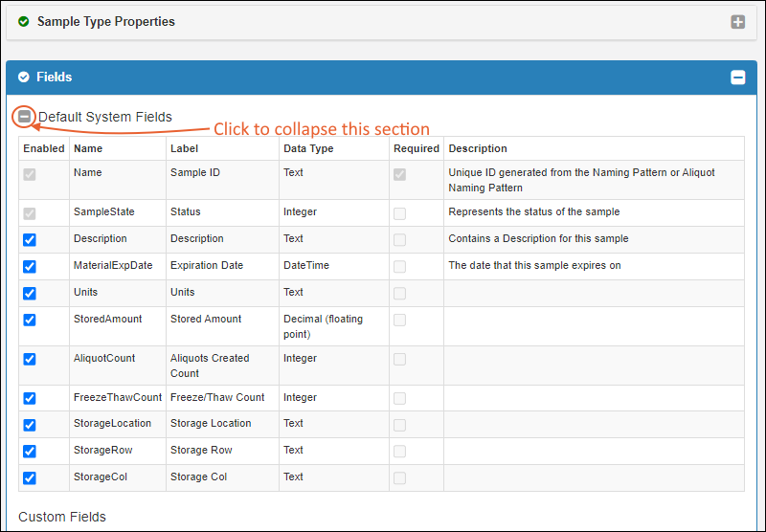
Task: Click the Data Type column header
Action: pos(308,148)
